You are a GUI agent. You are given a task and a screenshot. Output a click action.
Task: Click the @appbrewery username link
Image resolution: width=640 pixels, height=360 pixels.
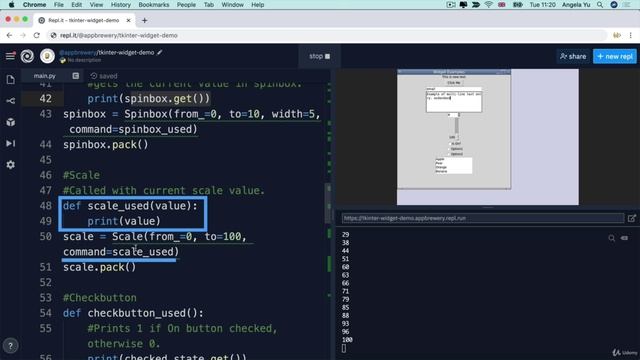[78, 52]
